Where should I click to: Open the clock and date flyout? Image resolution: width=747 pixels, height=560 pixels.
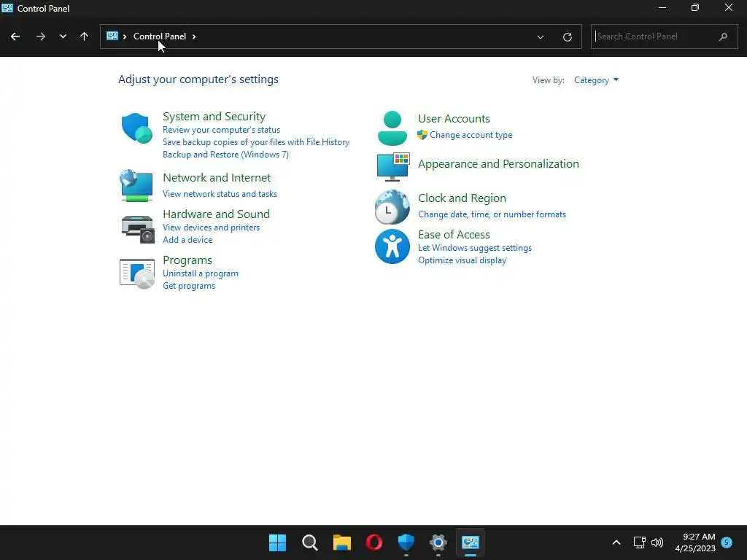(695, 542)
